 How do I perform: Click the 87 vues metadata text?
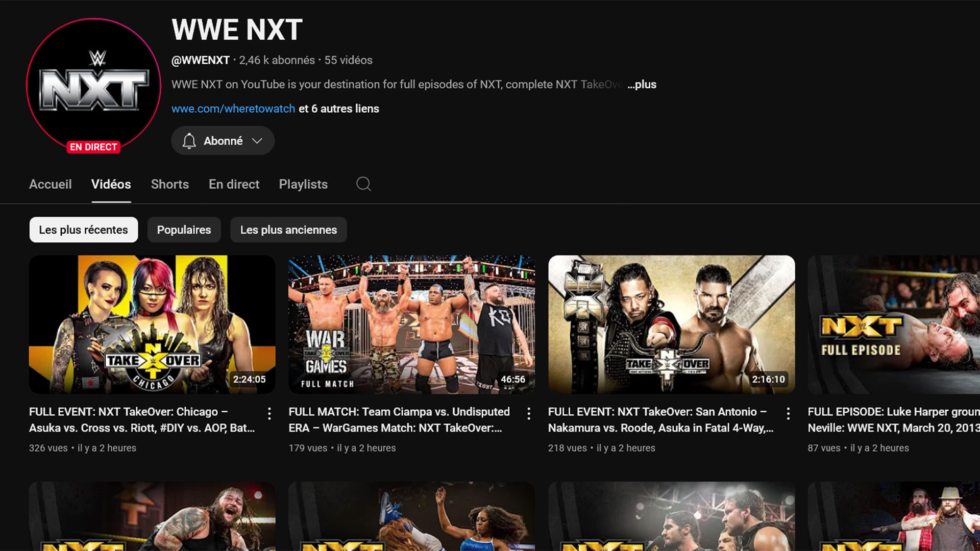click(x=824, y=448)
